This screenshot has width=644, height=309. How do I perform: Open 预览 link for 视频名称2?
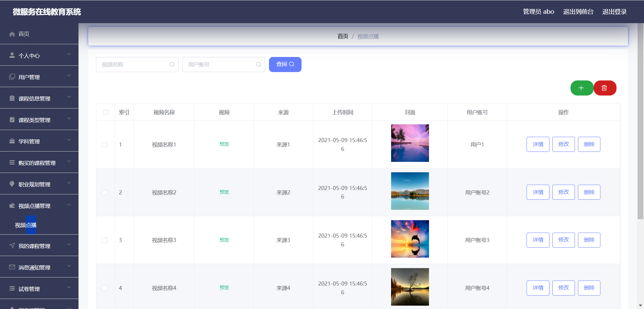[224, 192]
